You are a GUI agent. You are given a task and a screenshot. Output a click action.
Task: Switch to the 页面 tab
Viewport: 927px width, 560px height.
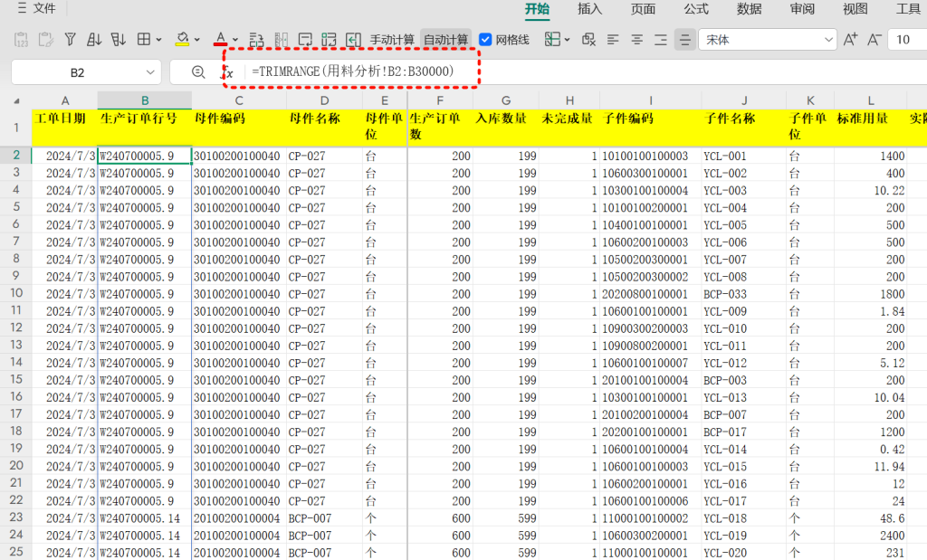point(643,9)
